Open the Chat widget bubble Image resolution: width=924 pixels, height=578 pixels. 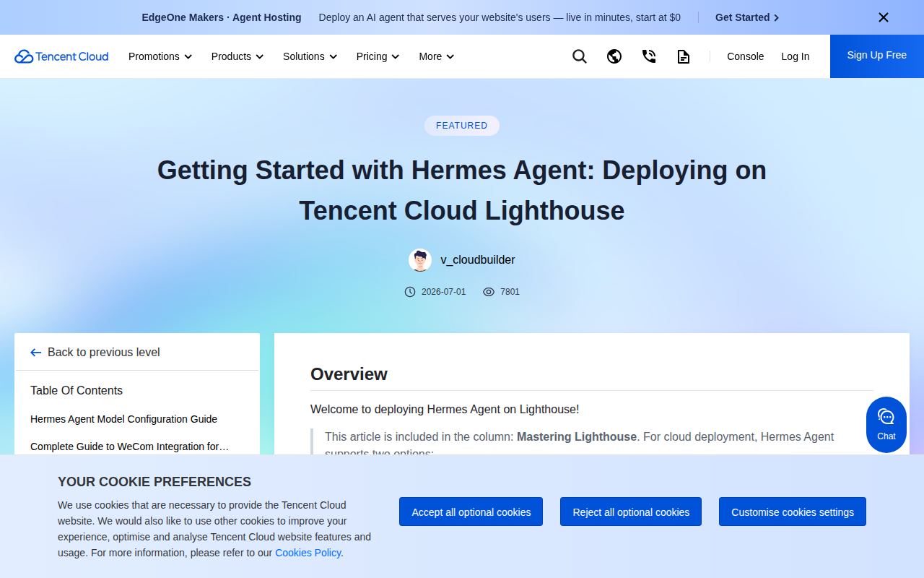point(886,425)
